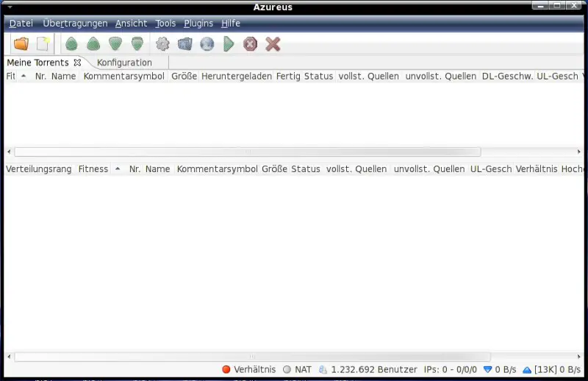Click blue download speed arrow icon
Viewport: 588px width, 381px height.
[x=487, y=370]
